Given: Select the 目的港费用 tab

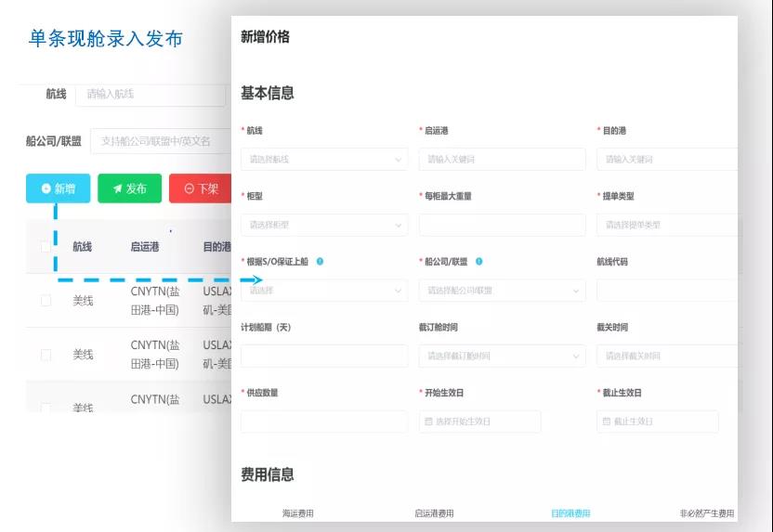Looking at the screenshot, I should [x=570, y=513].
